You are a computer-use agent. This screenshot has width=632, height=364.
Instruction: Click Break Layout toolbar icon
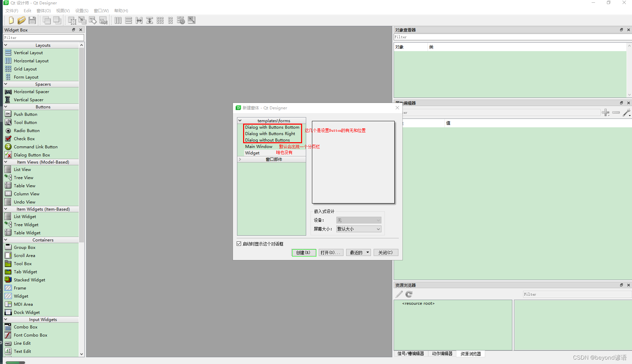181,20
